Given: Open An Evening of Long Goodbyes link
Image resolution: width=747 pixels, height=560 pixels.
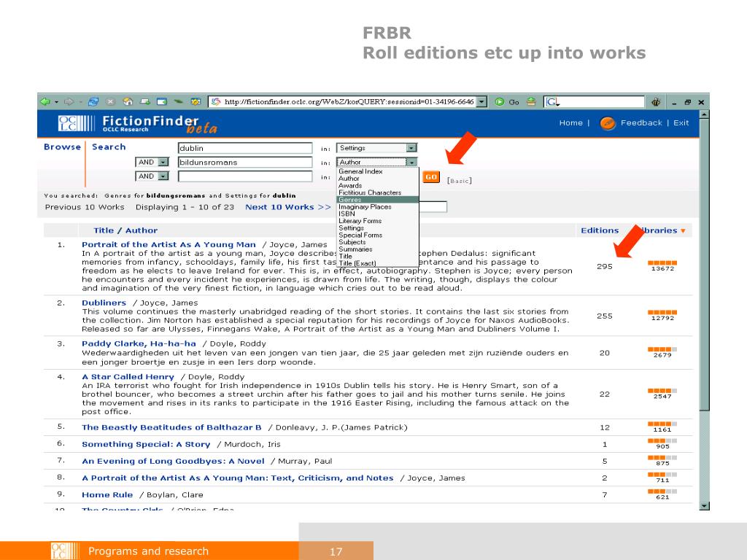Looking at the screenshot, I should tap(173, 461).
